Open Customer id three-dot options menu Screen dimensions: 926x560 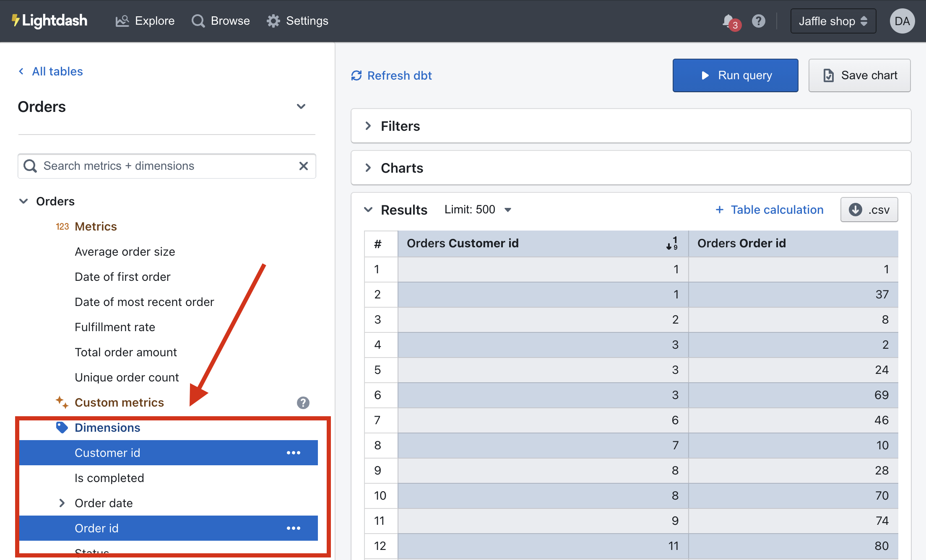coord(294,453)
